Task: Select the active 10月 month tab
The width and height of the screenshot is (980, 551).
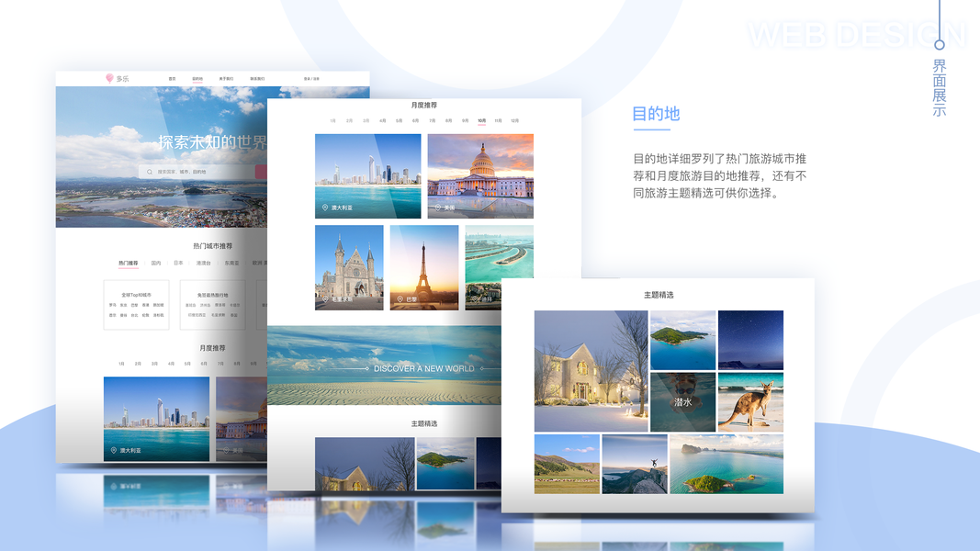Action: pos(482,120)
